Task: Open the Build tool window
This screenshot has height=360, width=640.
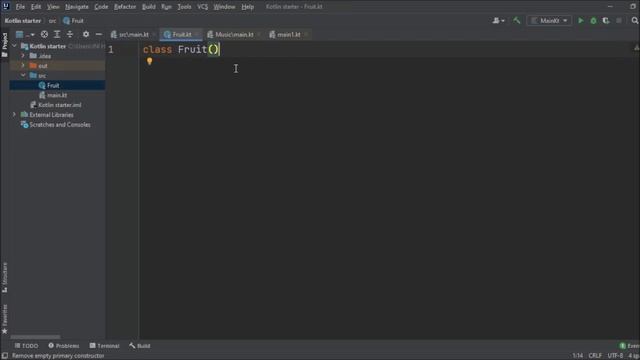Action: 140,346
